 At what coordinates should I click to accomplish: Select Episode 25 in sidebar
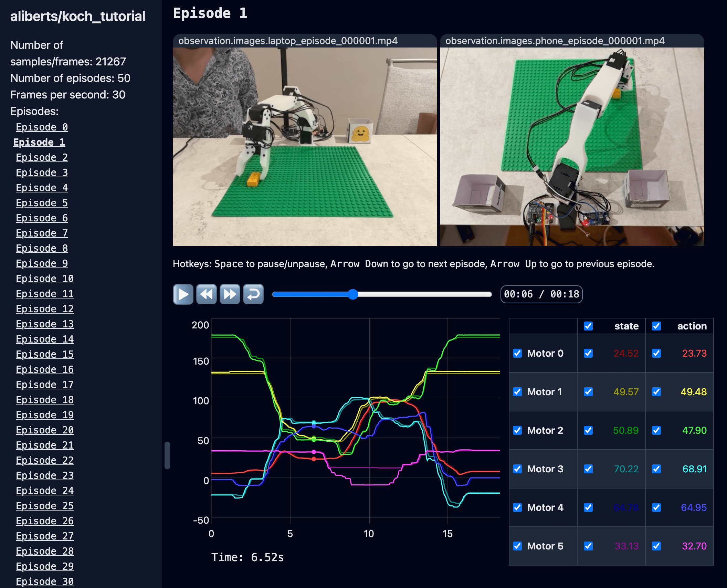(x=45, y=506)
